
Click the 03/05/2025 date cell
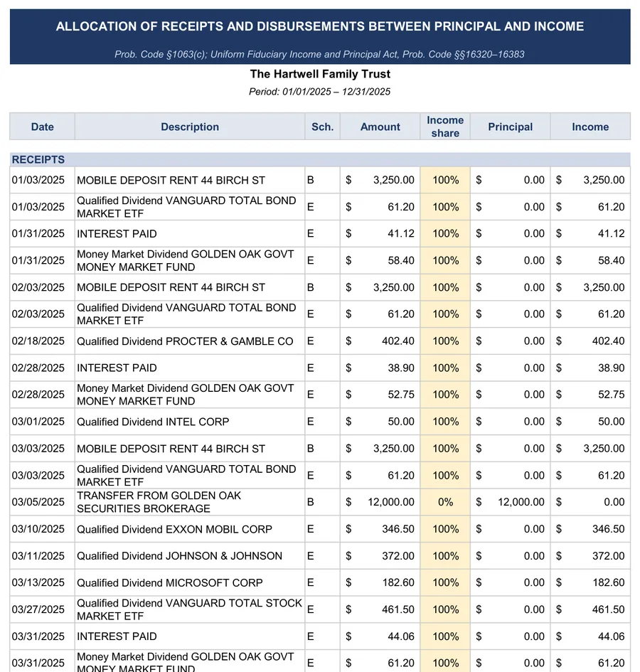[43, 502]
